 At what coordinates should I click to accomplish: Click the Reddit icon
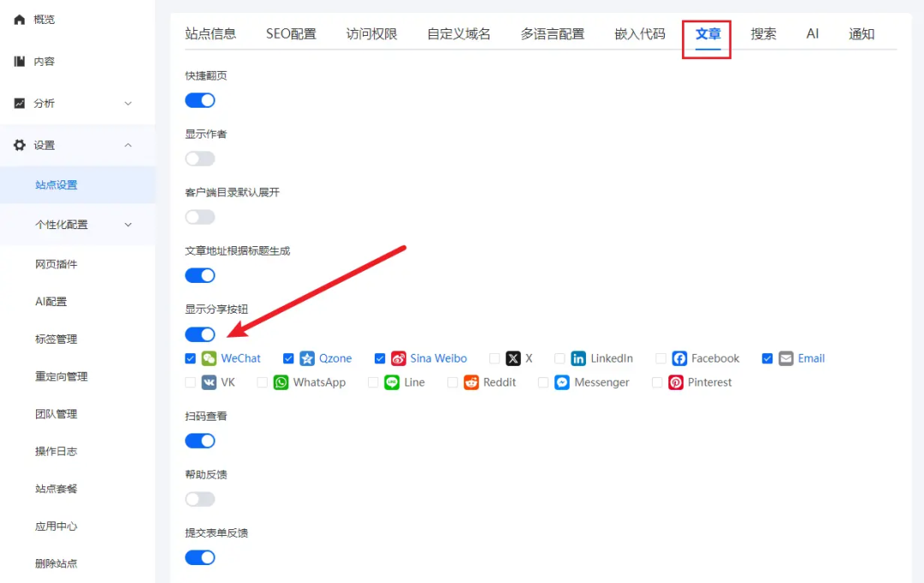(x=471, y=382)
